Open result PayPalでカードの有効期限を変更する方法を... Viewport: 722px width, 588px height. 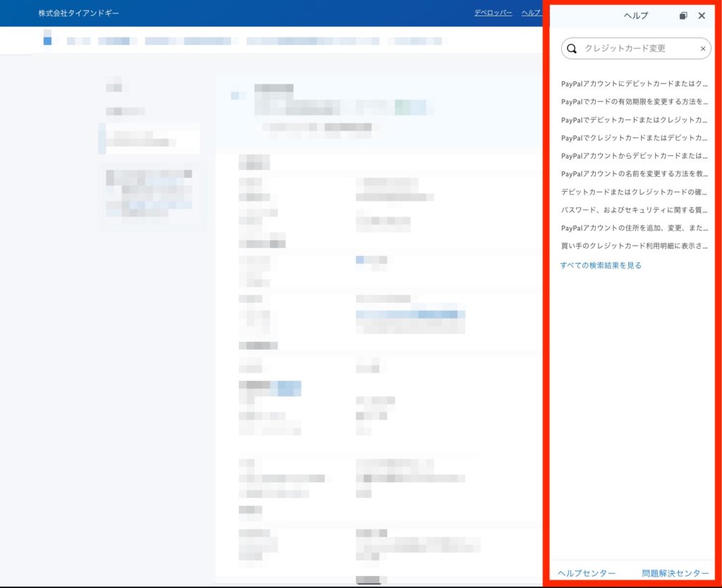click(x=634, y=102)
